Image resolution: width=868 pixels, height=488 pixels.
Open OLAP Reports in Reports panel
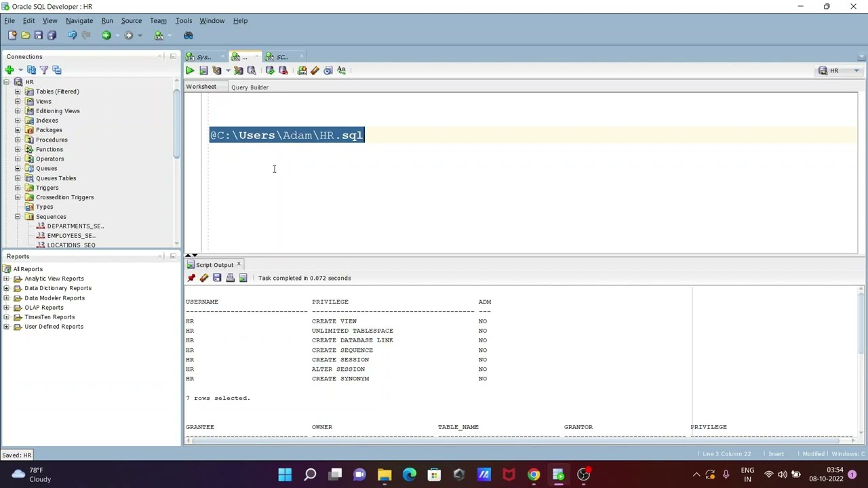(43, 308)
